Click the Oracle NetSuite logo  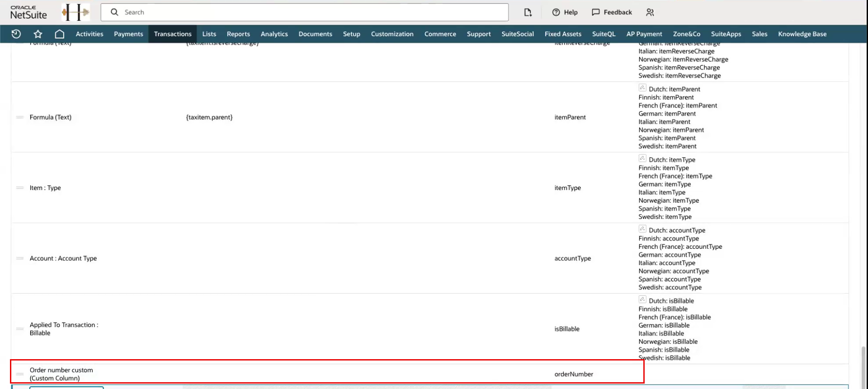[28, 12]
